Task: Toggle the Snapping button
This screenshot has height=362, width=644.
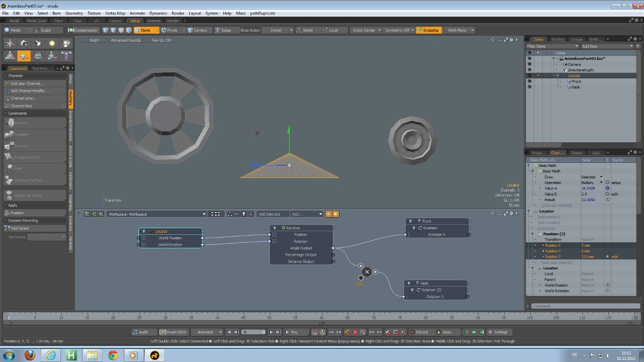Action: [429, 30]
